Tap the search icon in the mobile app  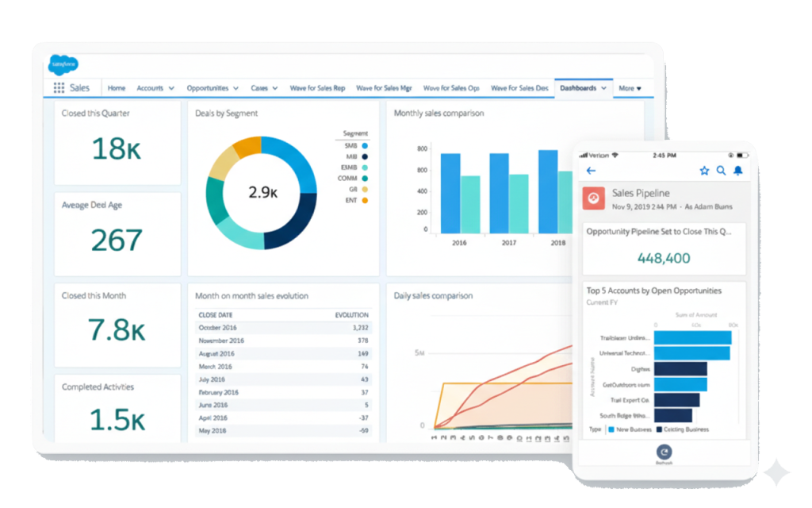[721, 171]
